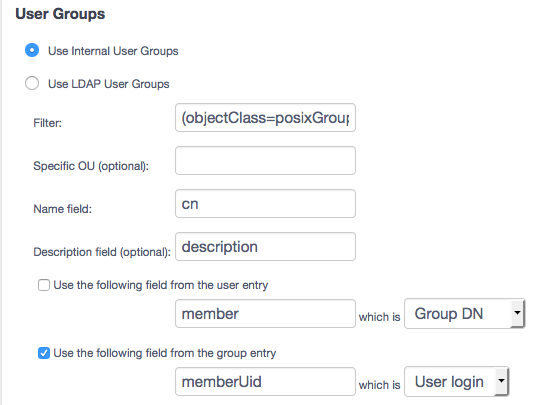Click the User Groups heading
The image size is (535, 405).
tap(60, 14)
